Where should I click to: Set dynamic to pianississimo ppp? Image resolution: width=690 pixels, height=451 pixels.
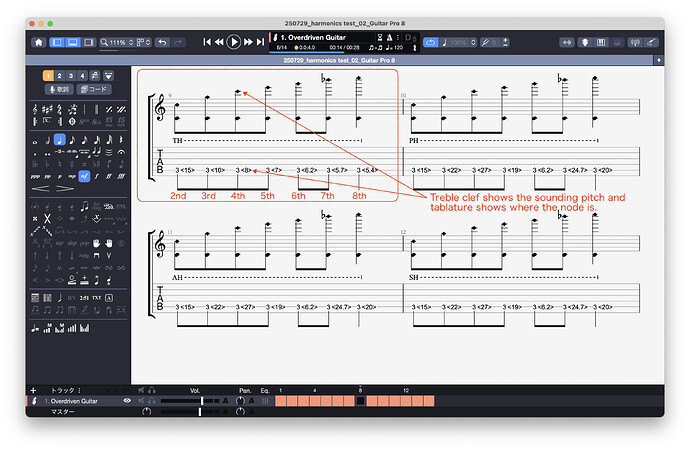(x=35, y=176)
